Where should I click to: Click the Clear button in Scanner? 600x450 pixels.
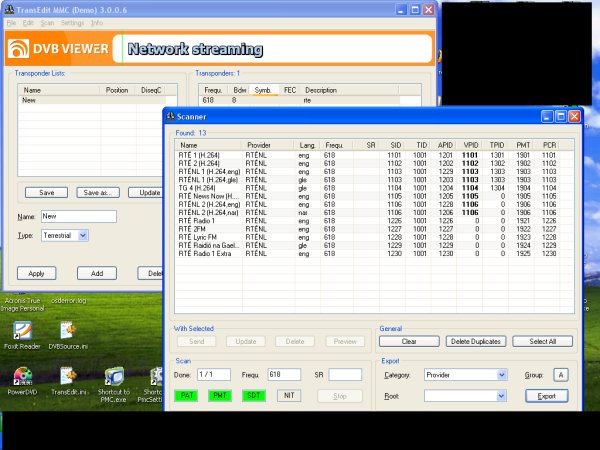point(409,341)
